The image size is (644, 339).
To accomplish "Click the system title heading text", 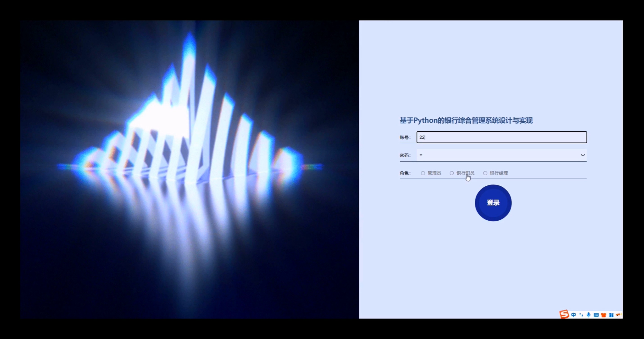I will coord(466,120).
